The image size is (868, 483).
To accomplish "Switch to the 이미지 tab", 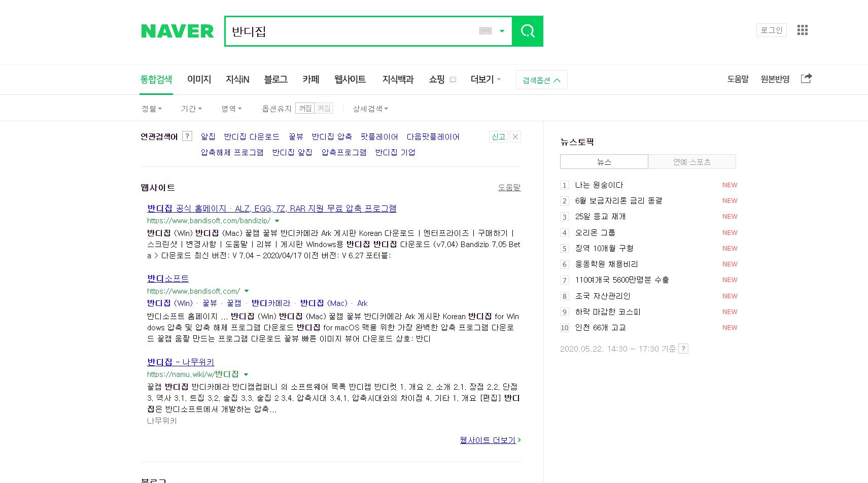I will (x=199, y=79).
